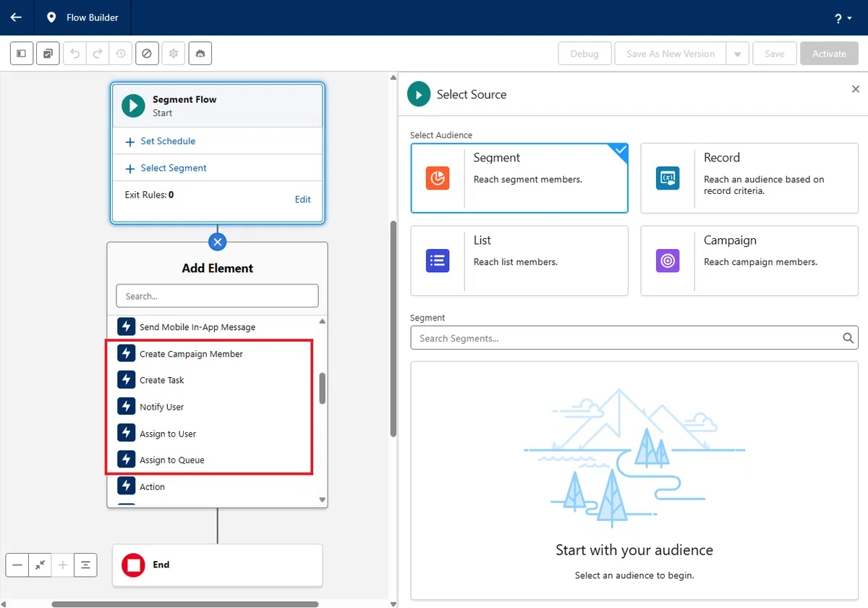Select the Campaign audience card
Viewport: 868px width, 608px height.
point(749,261)
